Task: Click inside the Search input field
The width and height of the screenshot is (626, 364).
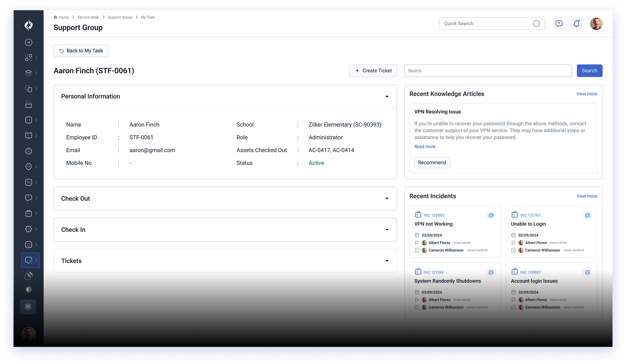Action: coord(488,70)
